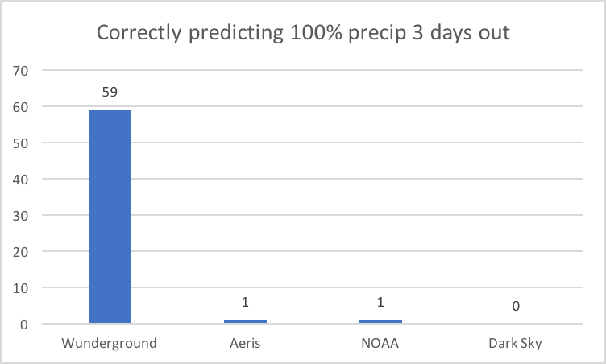Click the 10 value on vertical axis
The height and width of the screenshot is (364, 606).
coord(20,288)
